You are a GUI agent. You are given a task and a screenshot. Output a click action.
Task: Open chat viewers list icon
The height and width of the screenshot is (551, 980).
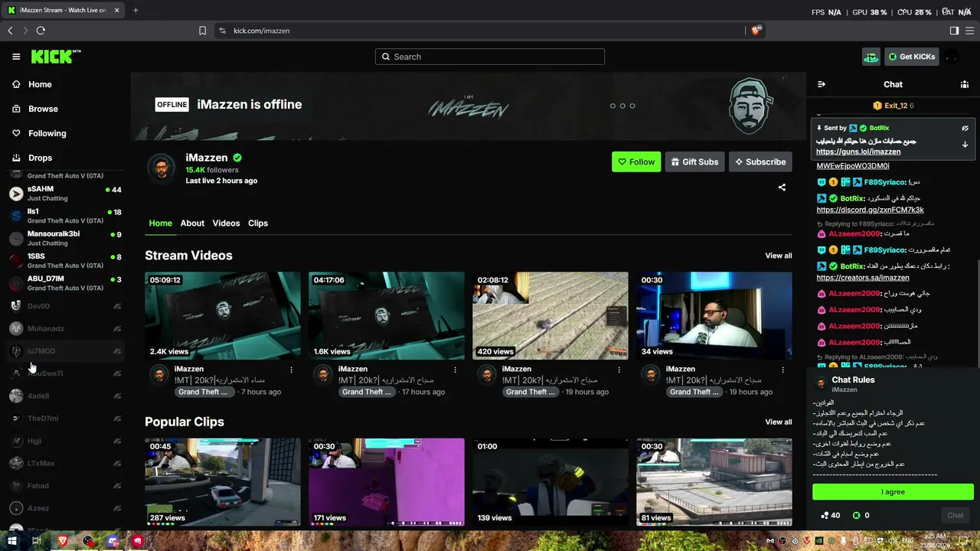coord(965,84)
